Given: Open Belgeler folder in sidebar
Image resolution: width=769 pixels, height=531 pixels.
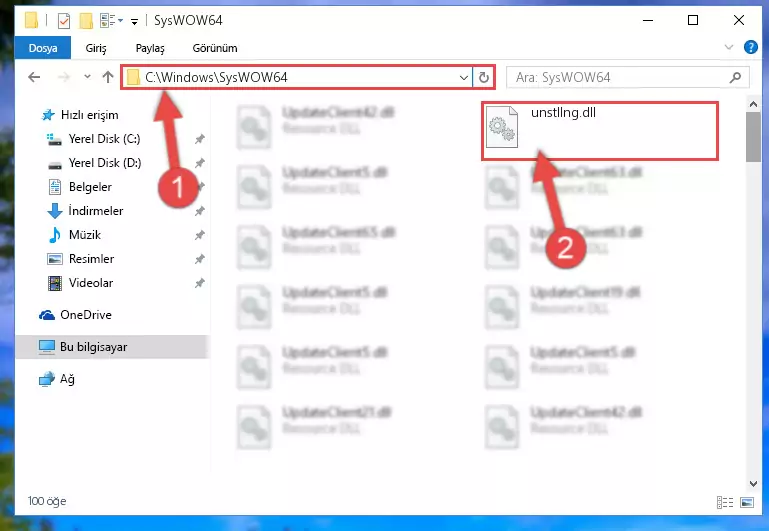Looking at the screenshot, I should (90, 187).
